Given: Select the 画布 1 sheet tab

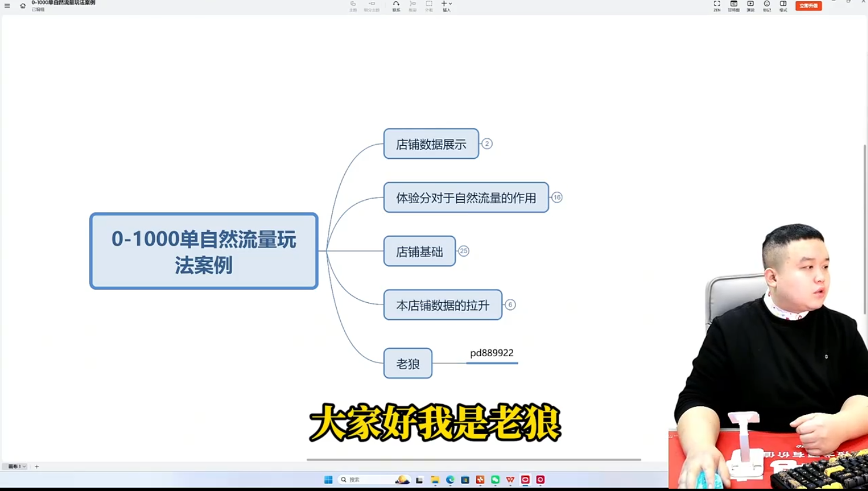Looking at the screenshot, I should coord(15,466).
